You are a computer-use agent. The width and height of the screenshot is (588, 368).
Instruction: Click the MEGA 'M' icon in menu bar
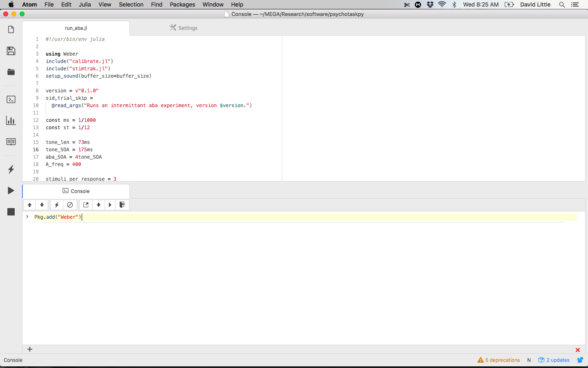tap(418, 4)
